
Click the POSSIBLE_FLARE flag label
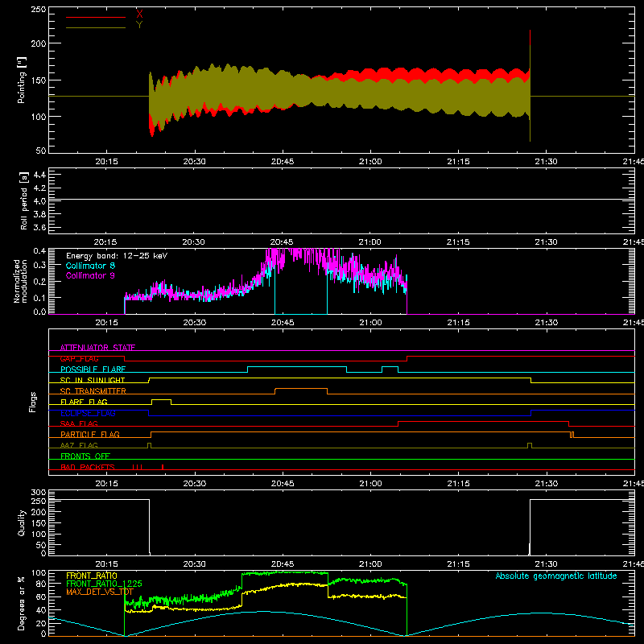pyautogui.click(x=93, y=369)
